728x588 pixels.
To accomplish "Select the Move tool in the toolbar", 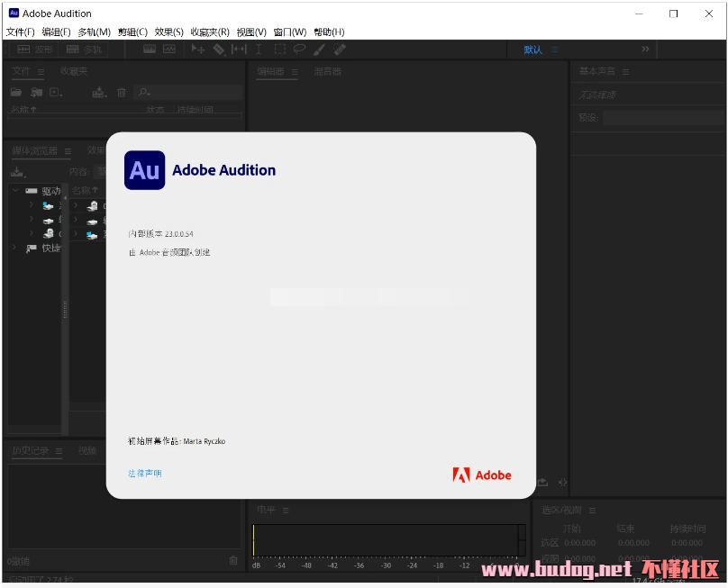I will (198, 50).
